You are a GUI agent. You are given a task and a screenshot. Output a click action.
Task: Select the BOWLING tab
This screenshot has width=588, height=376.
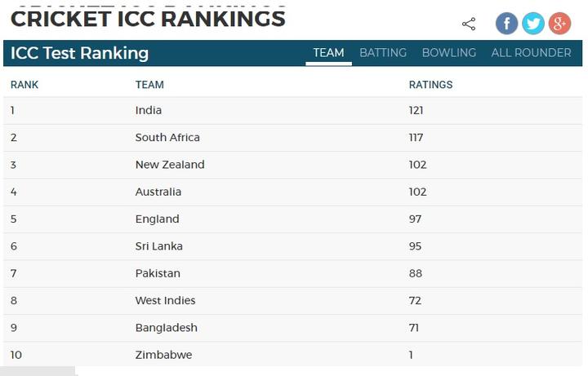point(449,53)
